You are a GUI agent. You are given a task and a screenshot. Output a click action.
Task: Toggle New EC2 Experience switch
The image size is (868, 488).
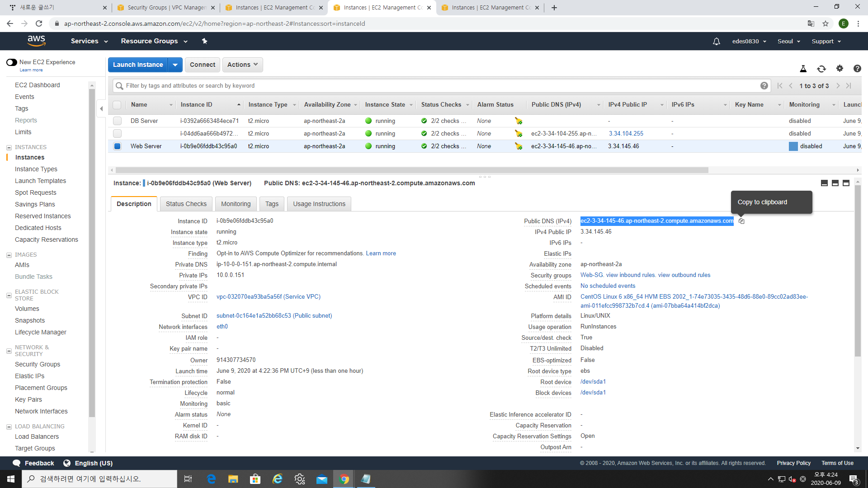pos(12,62)
